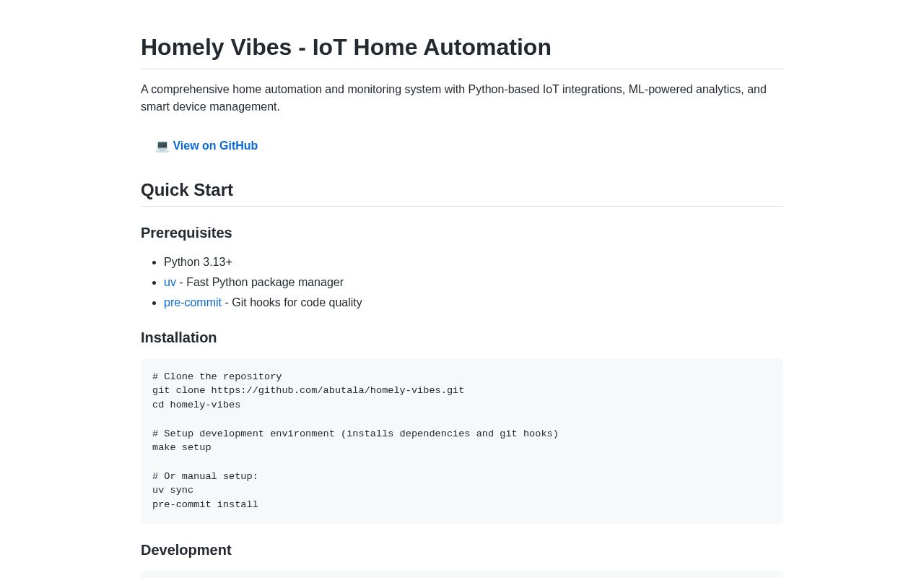Click the Development heading

(x=186, y=550)
